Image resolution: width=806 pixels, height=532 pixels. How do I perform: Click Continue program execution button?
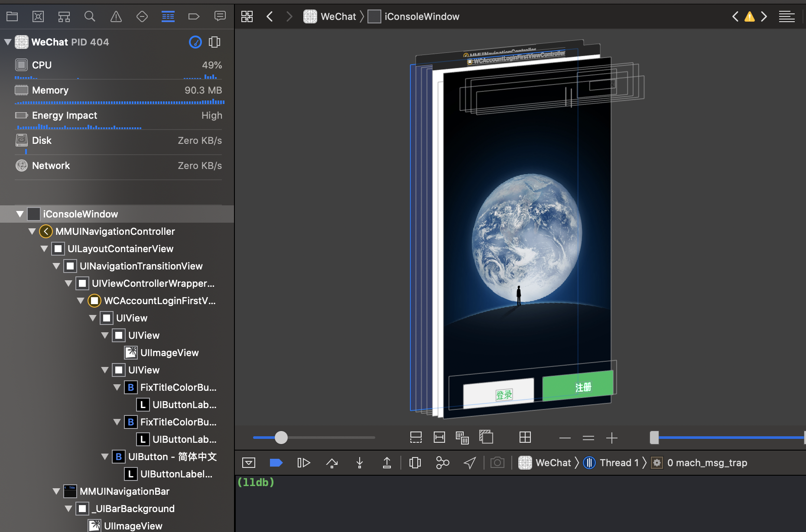coord(304,463)
